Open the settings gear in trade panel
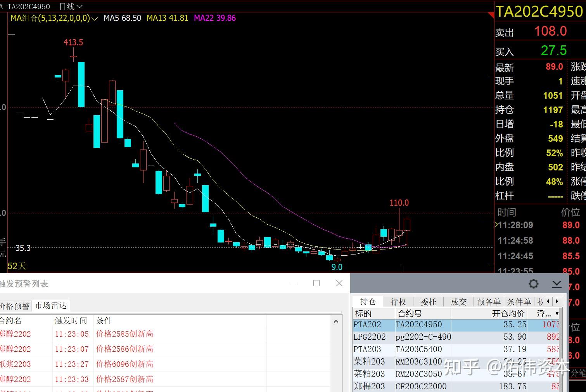Screen dimensions: 586x392 534,284
